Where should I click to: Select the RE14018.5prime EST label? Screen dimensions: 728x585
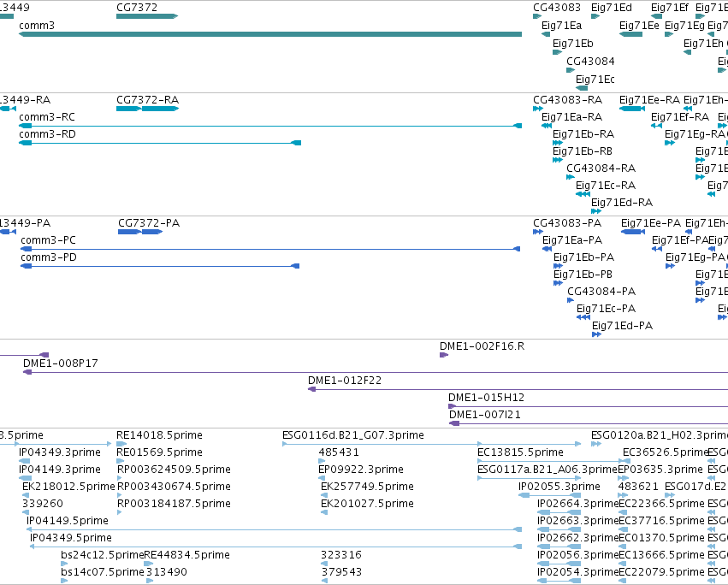coord(159,435)
